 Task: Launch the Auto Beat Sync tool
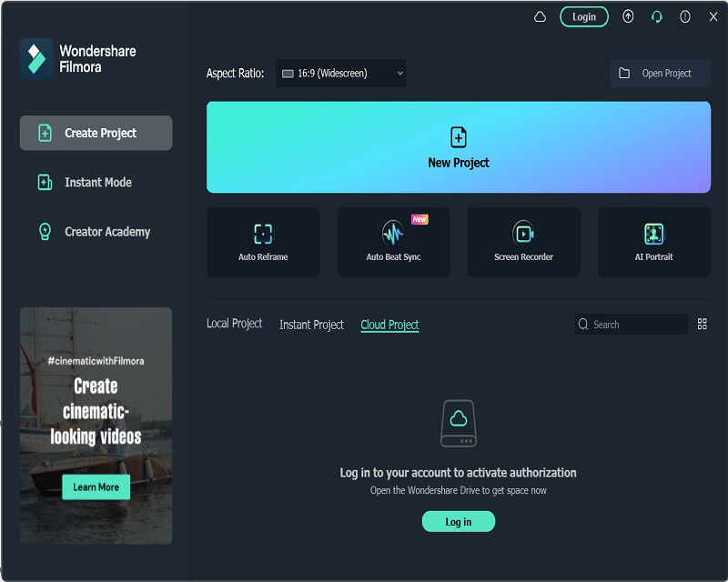point(393,242)
